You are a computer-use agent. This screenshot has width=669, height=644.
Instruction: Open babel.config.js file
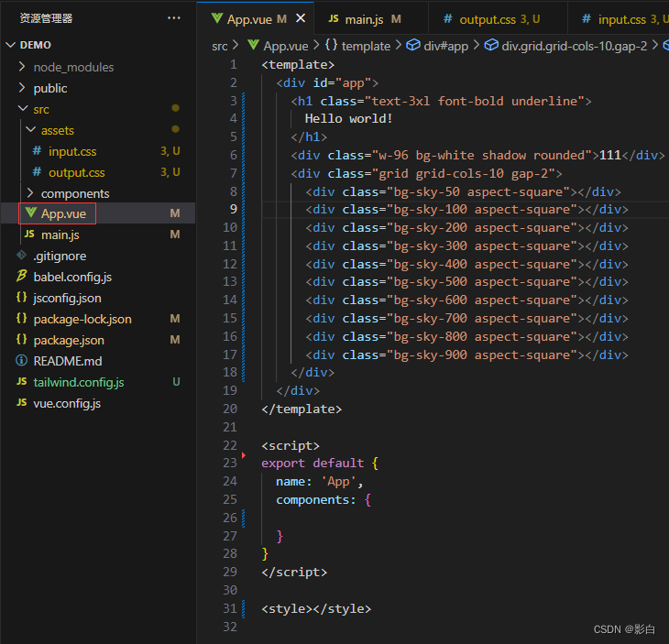click(72, 277)
